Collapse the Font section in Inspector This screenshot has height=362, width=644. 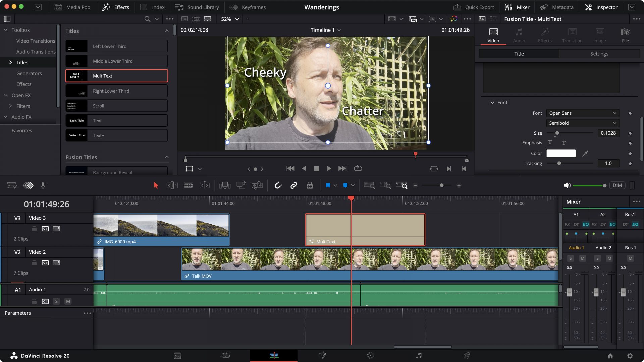click(492, 103)
